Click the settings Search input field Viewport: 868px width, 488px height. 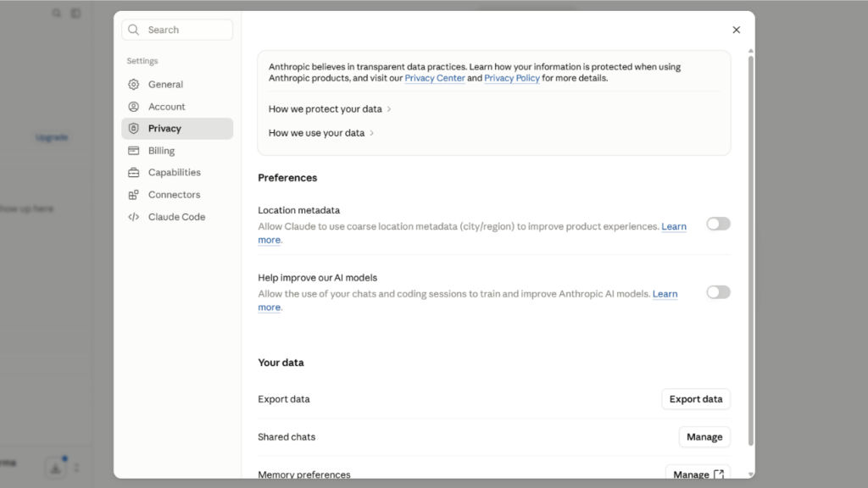click(x=177, y=30)
